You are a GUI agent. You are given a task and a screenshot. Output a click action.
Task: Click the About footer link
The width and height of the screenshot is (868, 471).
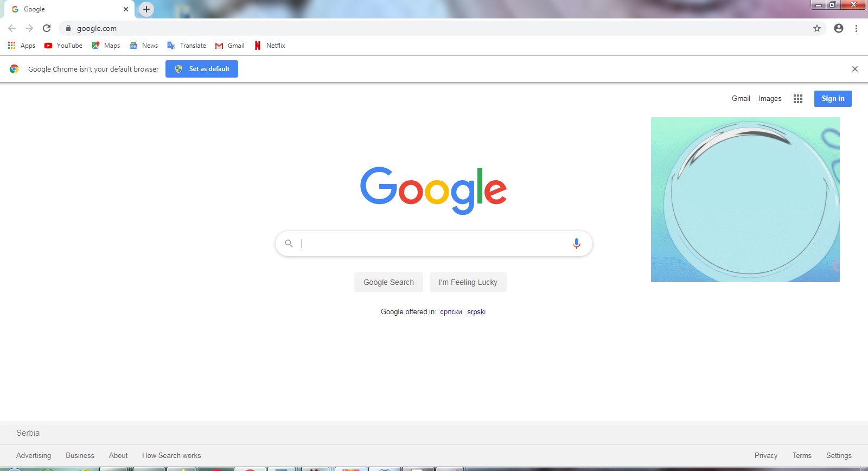coord(118,455)
